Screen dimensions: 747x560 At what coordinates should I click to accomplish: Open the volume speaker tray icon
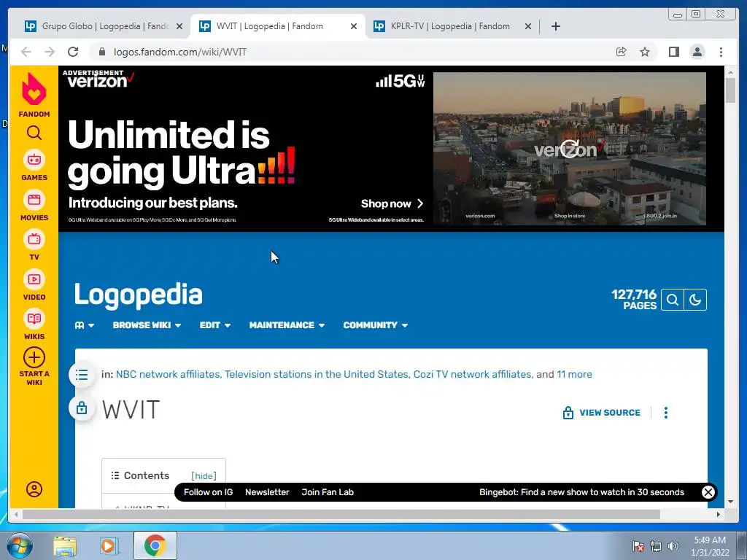click(x=673, y=546)
